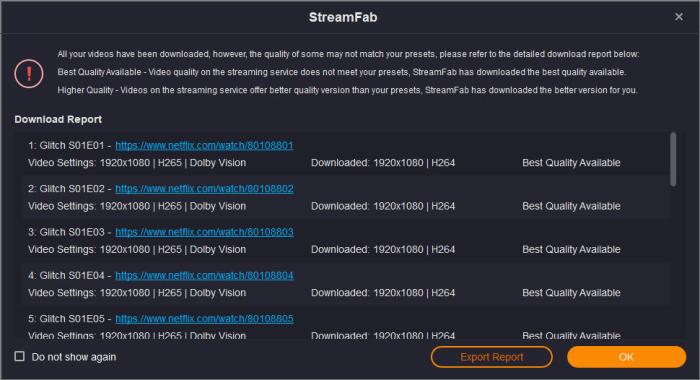Click Video Settings row of Glitch S01E04

pos(137,293)
